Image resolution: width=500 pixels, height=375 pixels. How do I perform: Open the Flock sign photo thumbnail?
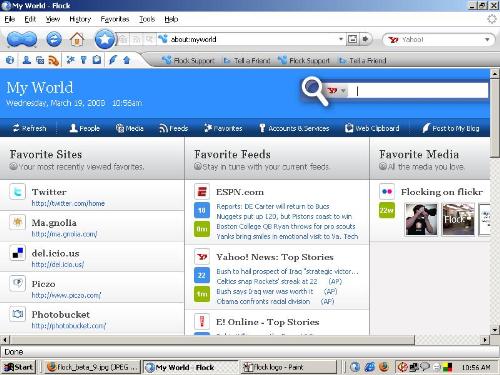[x=458, y=219]
